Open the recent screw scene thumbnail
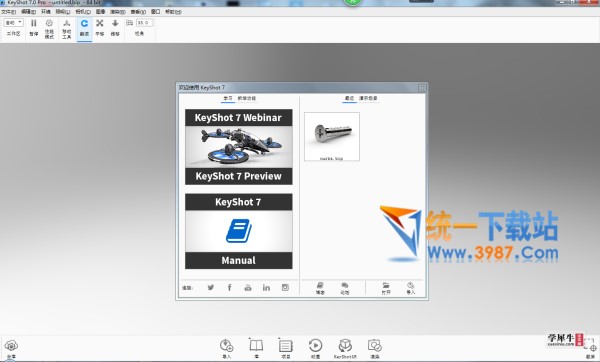This screenshot has height=362, width=600. coord(332,137)
